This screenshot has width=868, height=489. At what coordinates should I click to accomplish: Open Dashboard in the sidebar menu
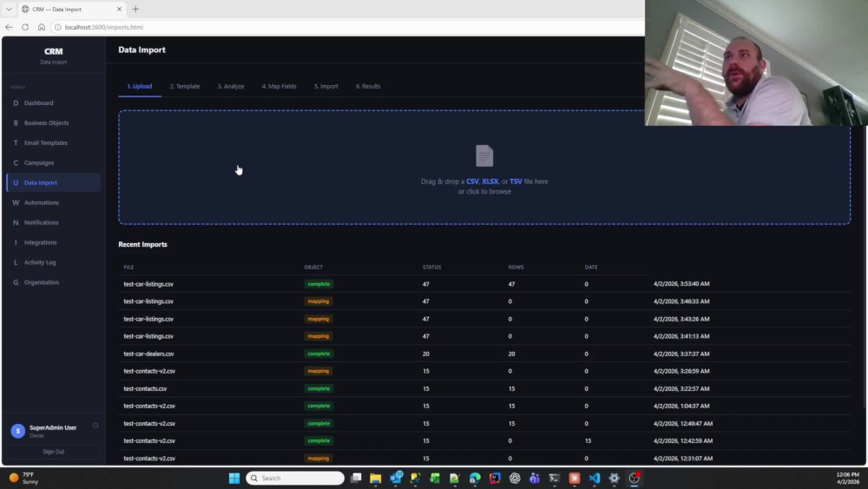[53, 103]
